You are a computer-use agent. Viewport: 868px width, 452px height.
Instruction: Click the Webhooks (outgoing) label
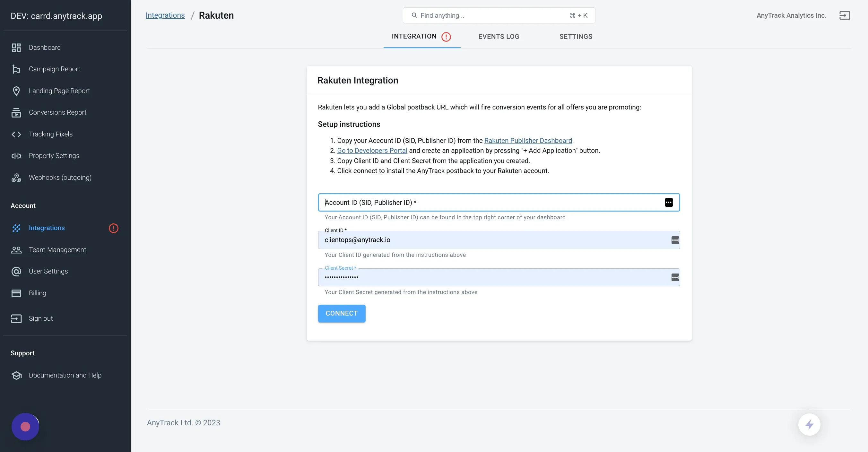coord(60,178)
